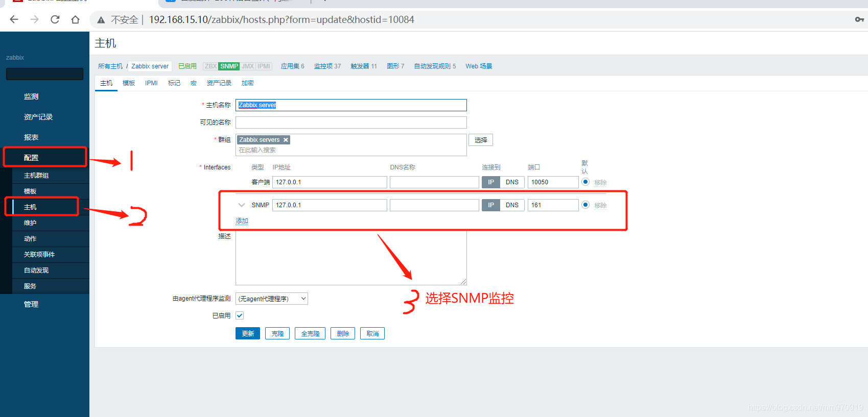Viewport: 868px width, 417px height.
Task: Open 自动发现规则 5 discovery rules link
Action: click(435, 66)
